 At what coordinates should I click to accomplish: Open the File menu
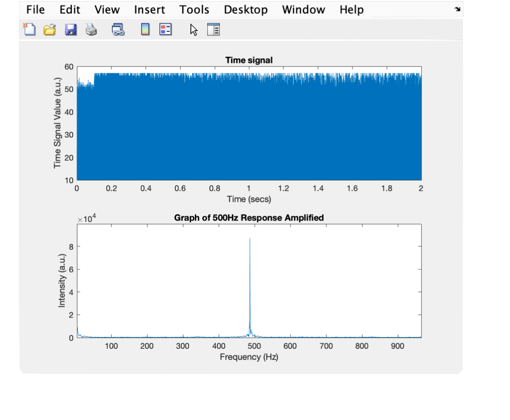(35, 10)
